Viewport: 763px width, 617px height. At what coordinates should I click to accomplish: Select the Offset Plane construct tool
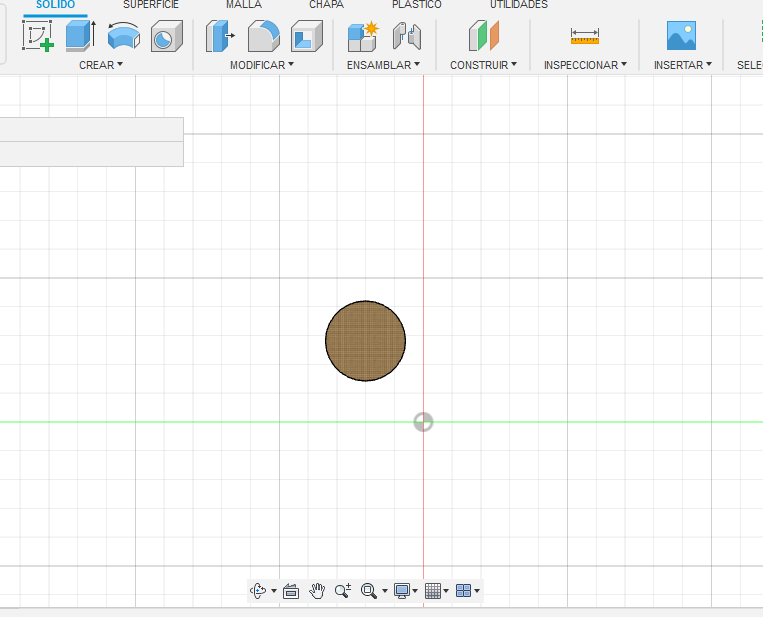484,36
